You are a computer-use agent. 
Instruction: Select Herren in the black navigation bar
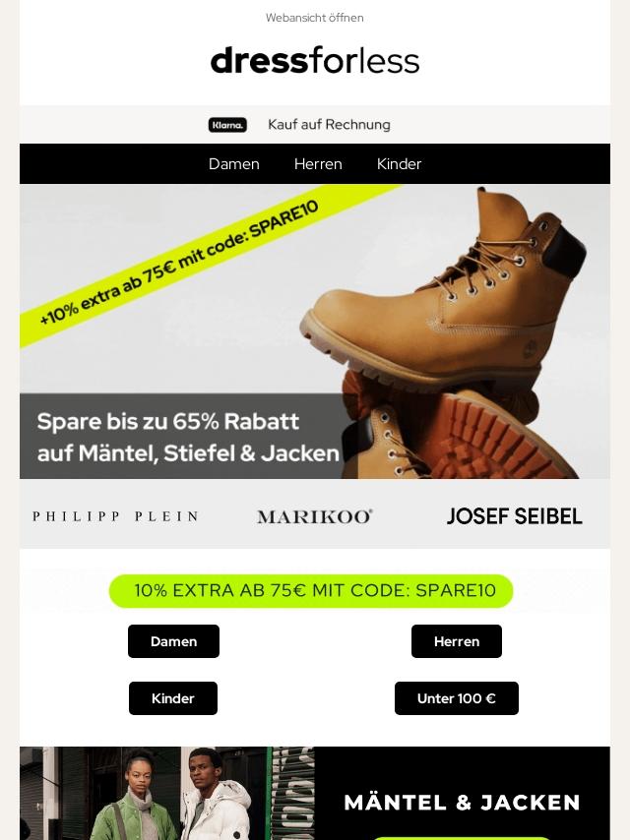[318, 164]
